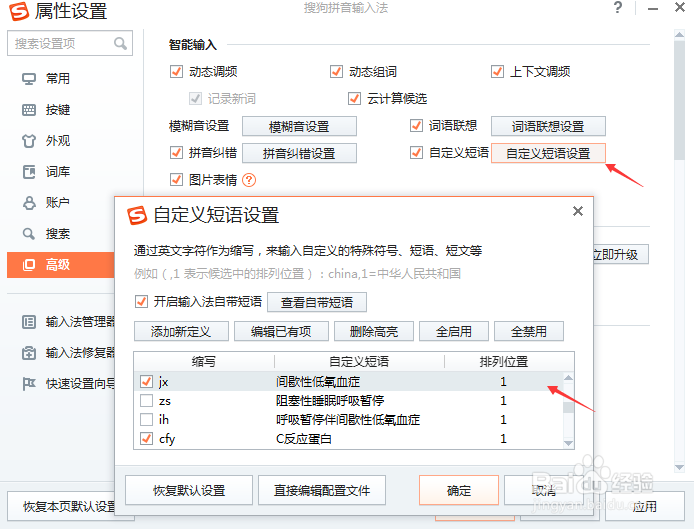
Task: Open the 账户 settings section
Action: point(58,203)
